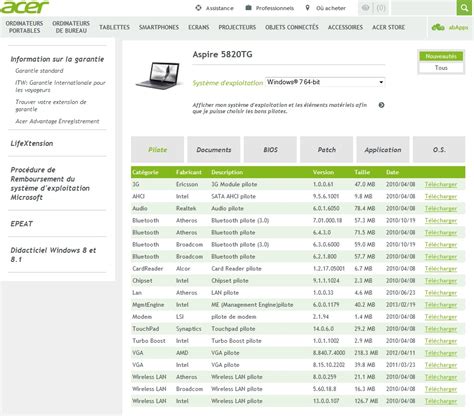The image size is (474, 416).
Task: Open the Tablettes menu
Action: (x=114, y=27)
